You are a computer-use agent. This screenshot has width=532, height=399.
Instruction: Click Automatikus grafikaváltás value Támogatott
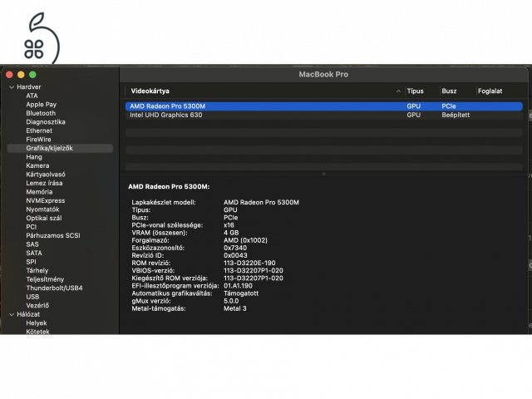click(241, 293)
